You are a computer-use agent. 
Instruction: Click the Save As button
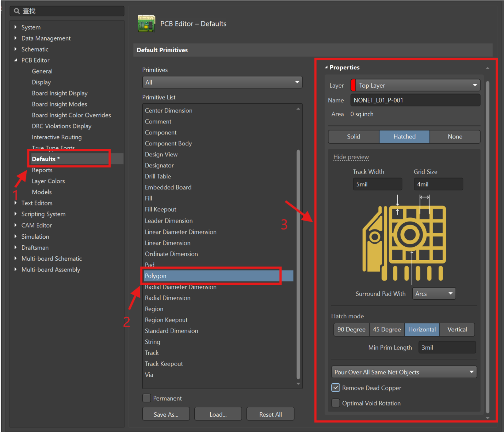coord(166,414)
